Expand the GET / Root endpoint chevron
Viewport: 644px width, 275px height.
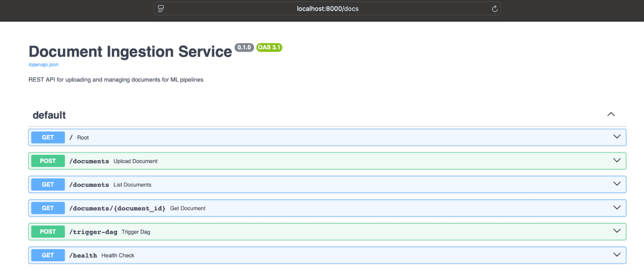617,137
